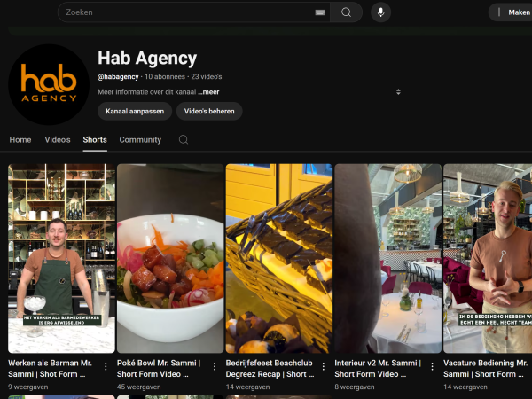The image size is (532, 399).
Task: Click the search magnifier button
Action: [x=346, y=12]
